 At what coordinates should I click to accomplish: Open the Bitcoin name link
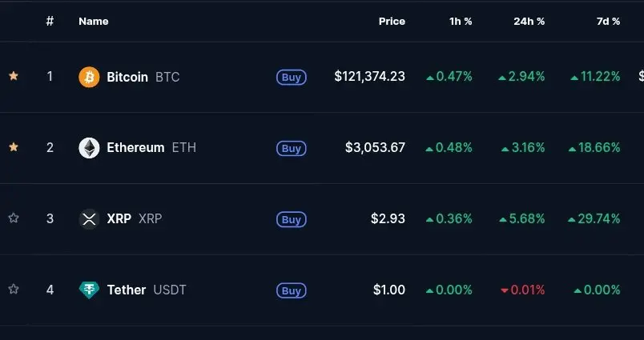pos(127,77)
